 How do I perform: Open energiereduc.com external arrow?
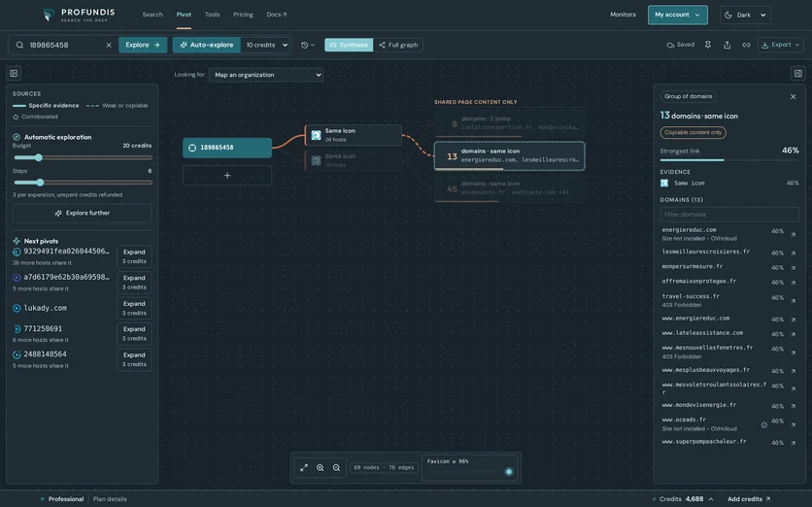point(793,235)
